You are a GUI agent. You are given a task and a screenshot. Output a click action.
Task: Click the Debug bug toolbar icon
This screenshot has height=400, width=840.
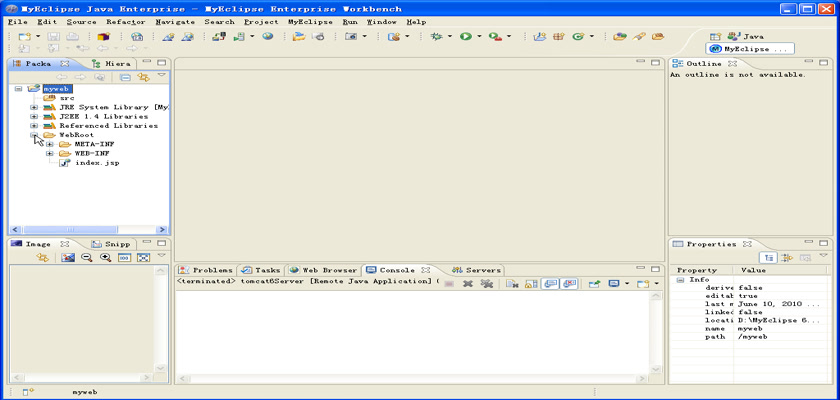[x=437, y=36]
